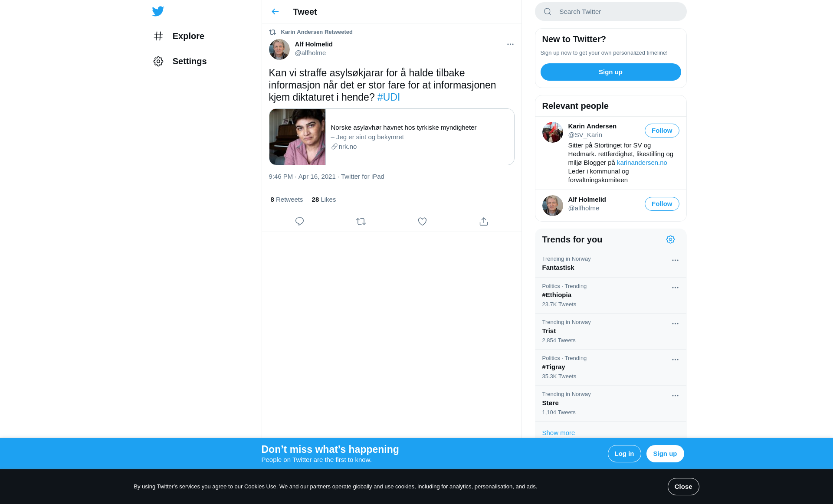Click the Twitter for iPad source link
The width and height of the screenshot is (833, 504).
pyautogui.click(x=362, y=177)
